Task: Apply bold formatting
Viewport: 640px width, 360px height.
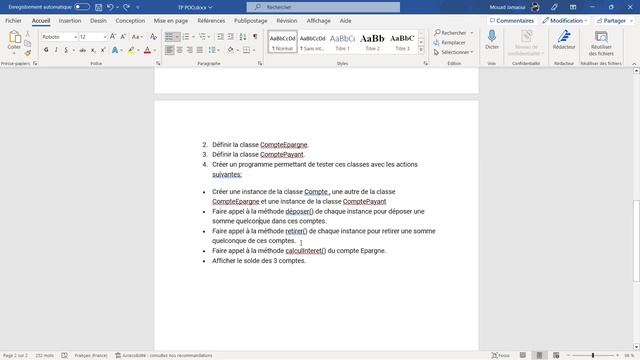Action: coord(46,50)
